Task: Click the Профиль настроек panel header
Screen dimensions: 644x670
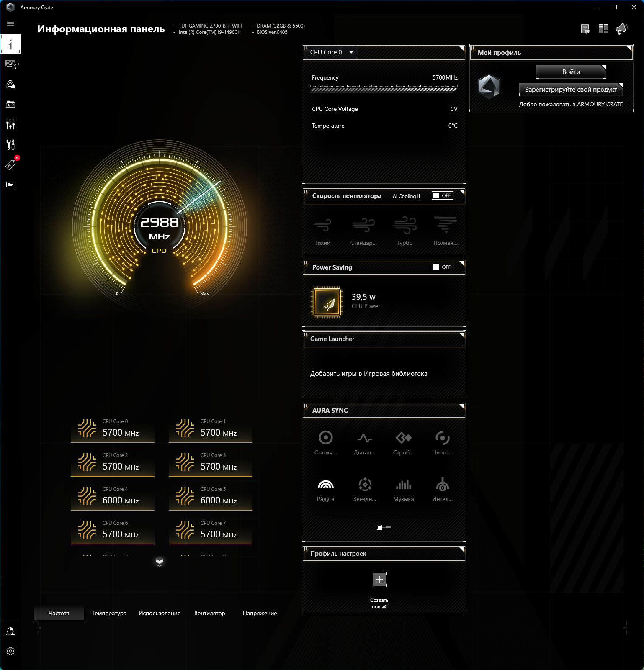Action: pos(384,554)
